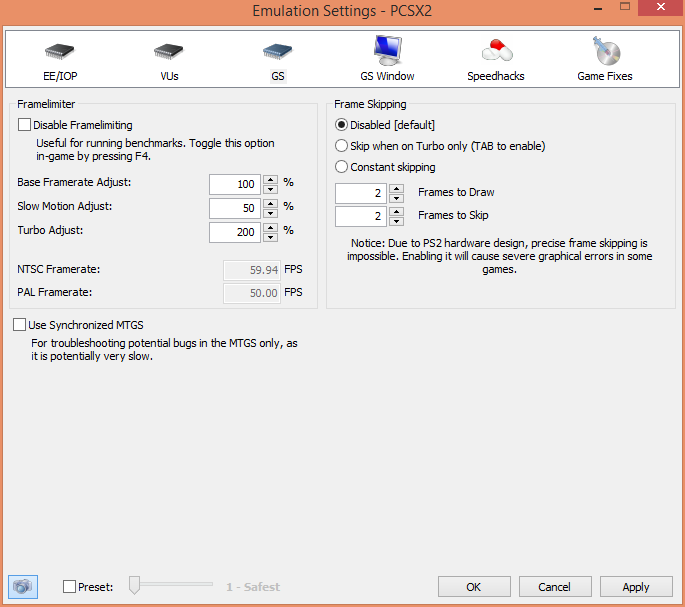
Task: Open the Game Fixes disc icon
Action: coord(606,51)
